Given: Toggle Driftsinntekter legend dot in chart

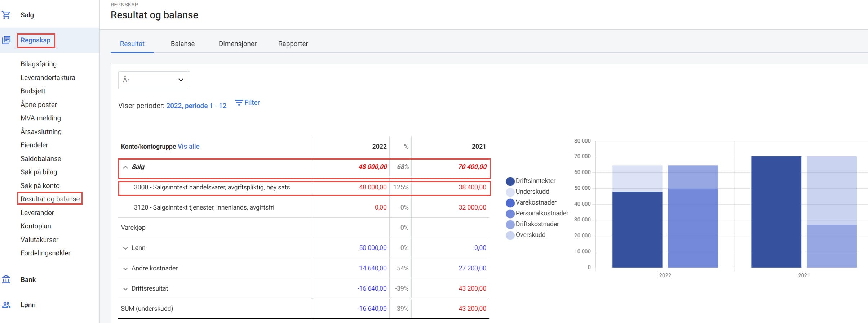Looking at the screenshot, I should click(510, 181).
